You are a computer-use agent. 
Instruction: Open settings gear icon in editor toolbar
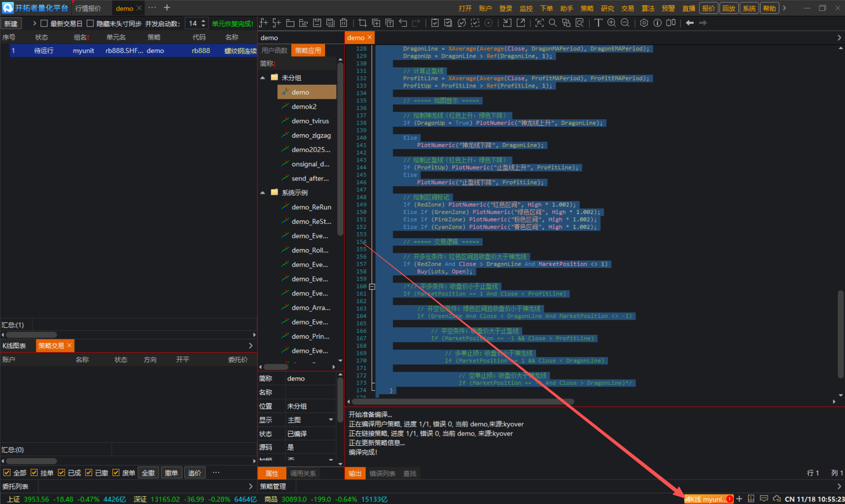pyautogui.click(x=644, y=23)
